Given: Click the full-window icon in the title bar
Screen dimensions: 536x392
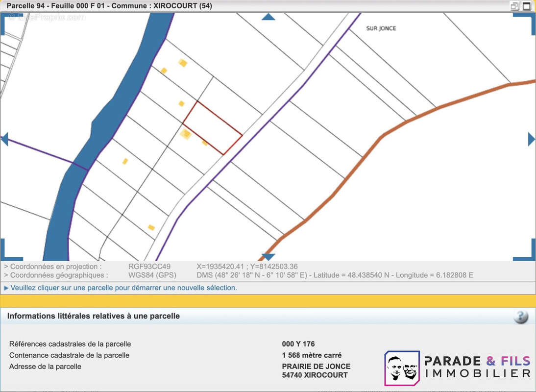Looking at the screenshot, I should point(527,6).
